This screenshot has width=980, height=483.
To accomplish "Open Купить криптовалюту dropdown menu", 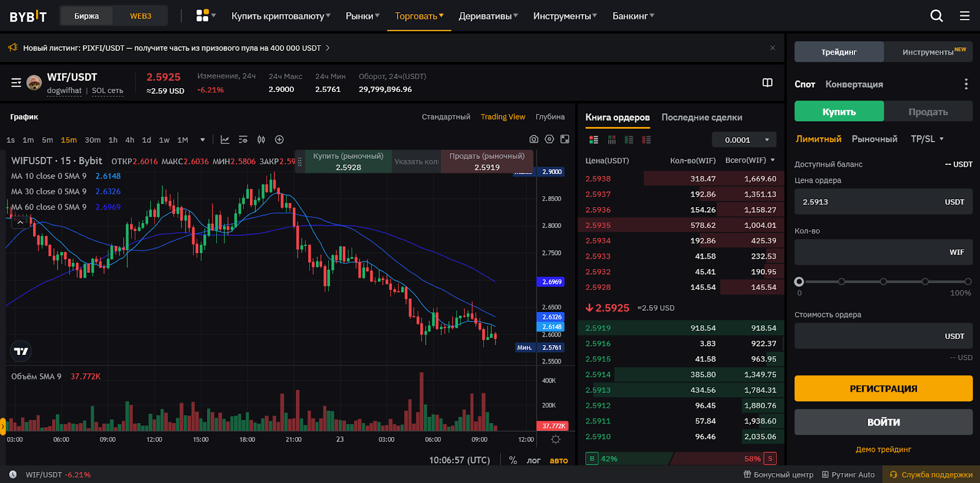I will (281, 16).
